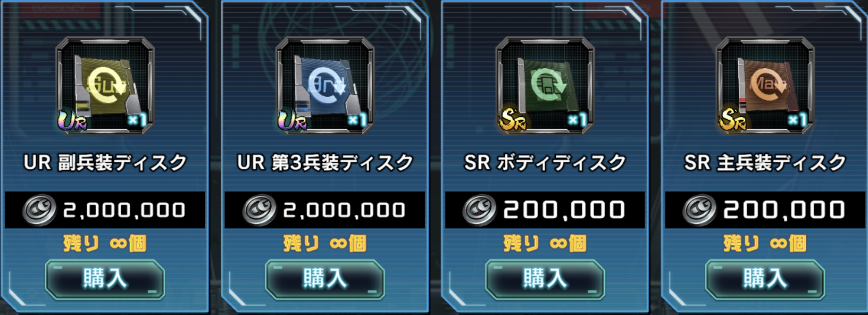Screen dimensions: 868x315
Task: Tap the blue UR third-weapon disk icon
Action: (x=324, y=85)
